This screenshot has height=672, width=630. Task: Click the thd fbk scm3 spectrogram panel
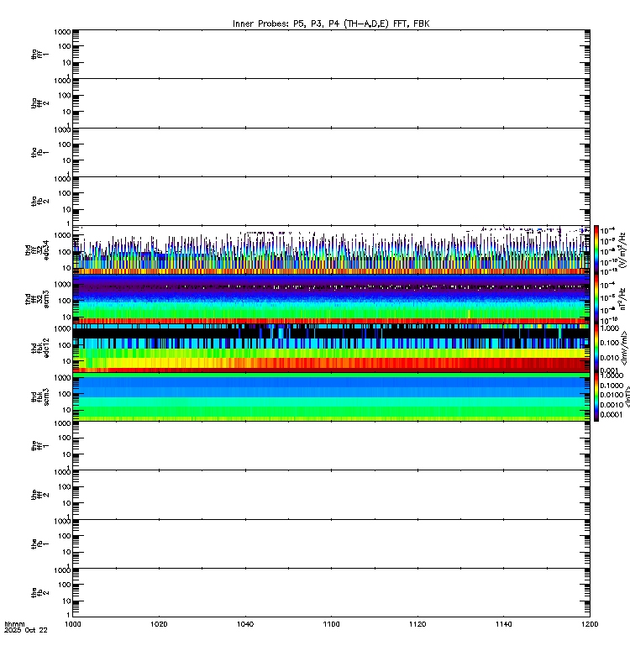coord(331,396)
